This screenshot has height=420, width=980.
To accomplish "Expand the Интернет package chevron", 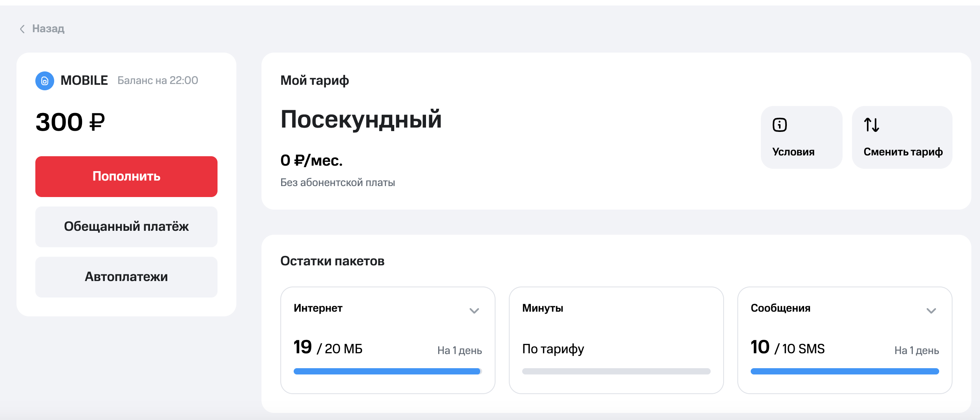I will (x=474, y=311).
